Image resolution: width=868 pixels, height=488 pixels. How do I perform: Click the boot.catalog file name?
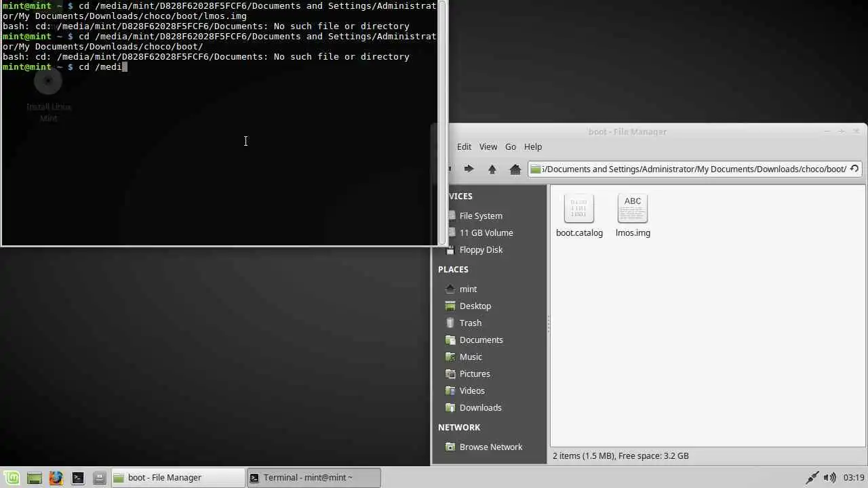pos(579,232)
